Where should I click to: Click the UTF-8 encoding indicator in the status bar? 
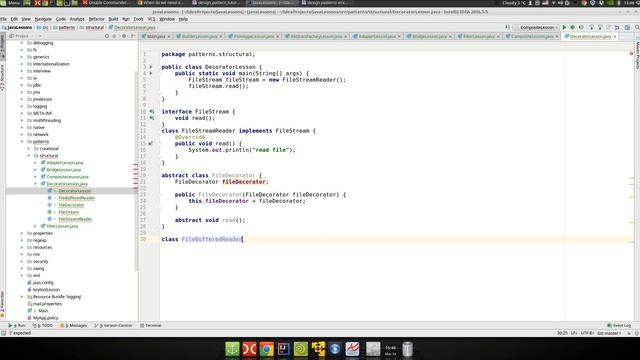coord(587,333)
